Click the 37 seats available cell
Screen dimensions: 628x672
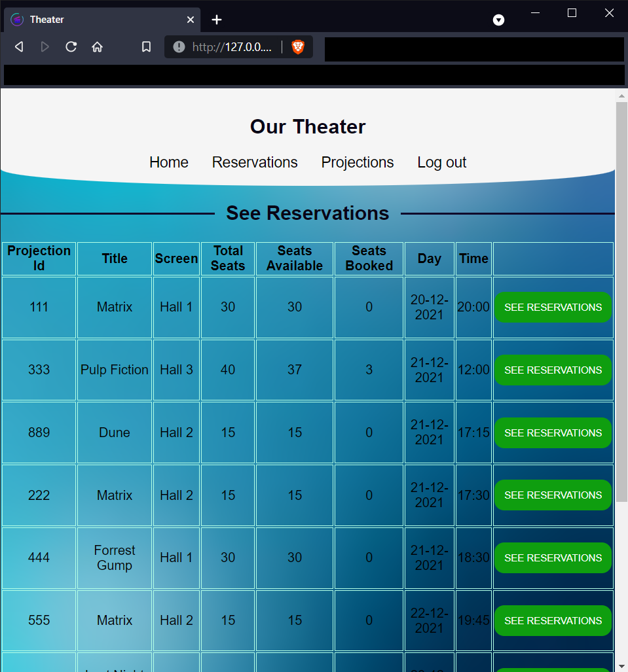(x=295, y=370)
